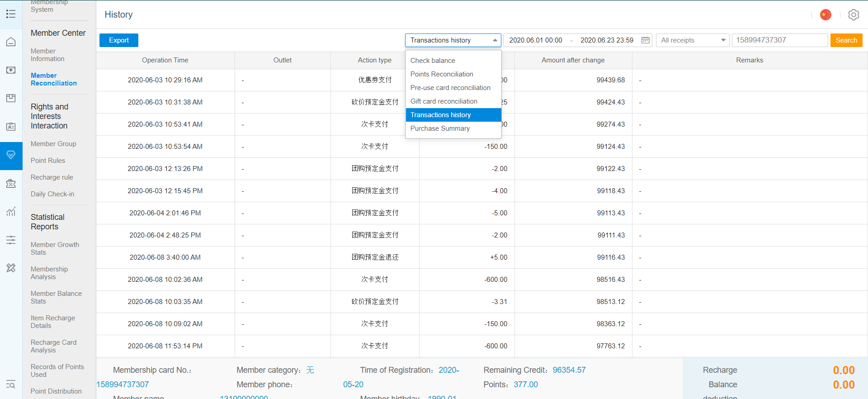Open Recharge rule page
This screenshot has width=868, height=399.
pyautogui.click(x=52, y=177)
